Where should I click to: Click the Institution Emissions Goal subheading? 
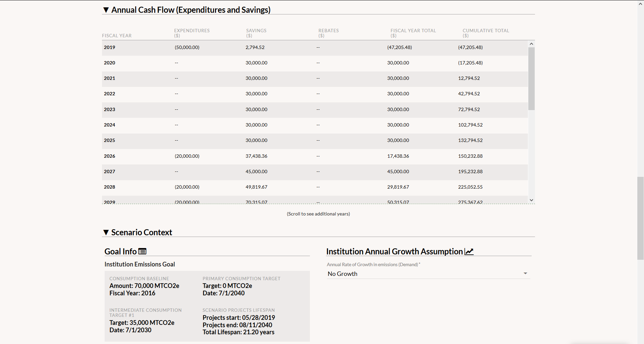(x=140, y=264)
